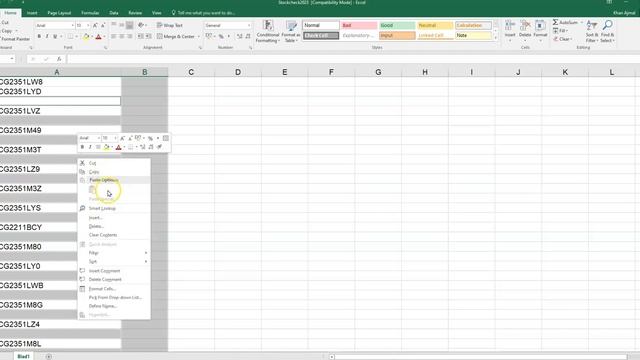The image size is (640, 360).
Task: Click Wrap Text
Action: tap(170, 25)
